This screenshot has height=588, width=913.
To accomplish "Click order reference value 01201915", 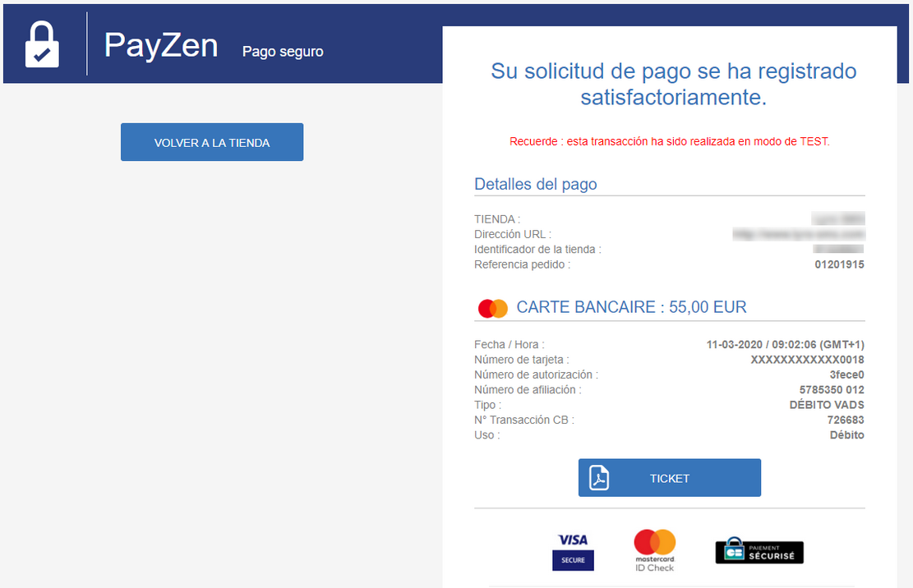I will pyautogui.click(x=840, y=264).
